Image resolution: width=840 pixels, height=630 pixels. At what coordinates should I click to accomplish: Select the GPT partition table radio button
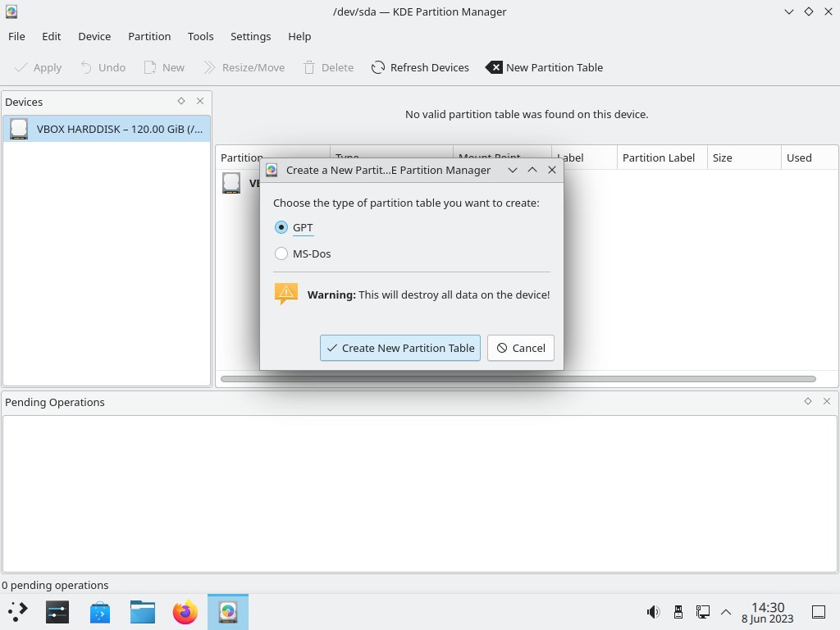pyautogui.click(x=281, y=227)
